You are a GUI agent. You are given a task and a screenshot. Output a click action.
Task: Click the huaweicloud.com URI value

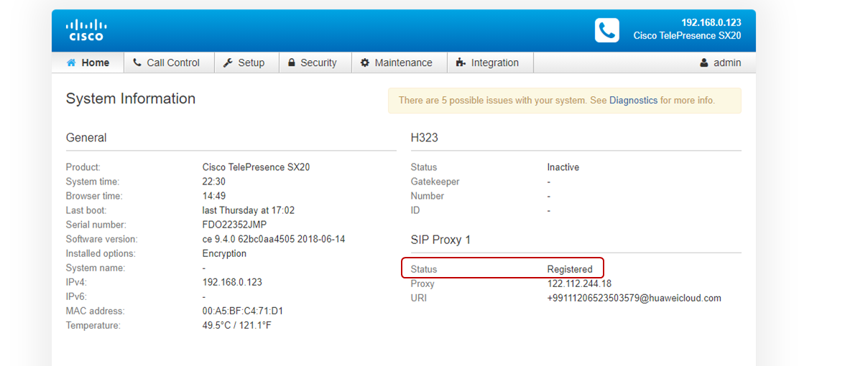pos(634,298)
